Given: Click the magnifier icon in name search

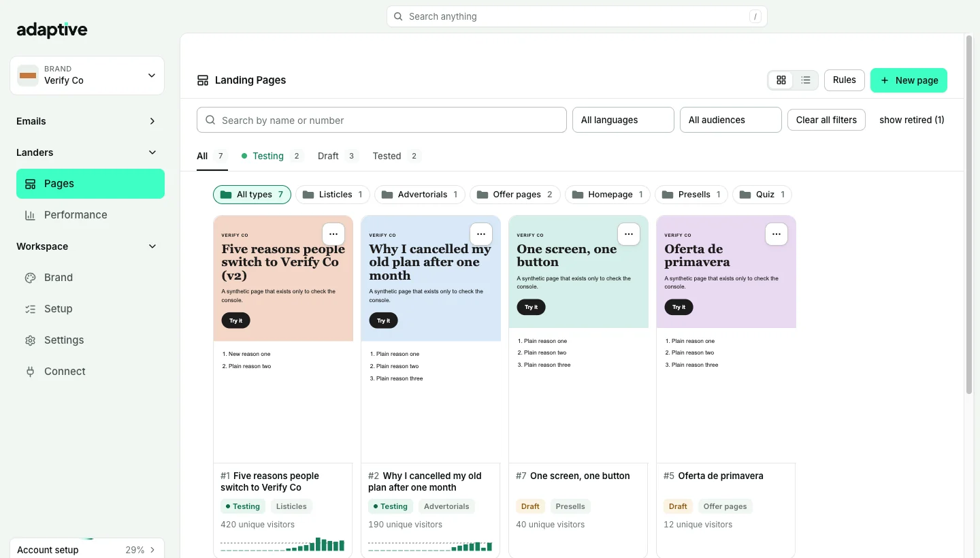Looking at the screenshot, I should [211, 120].
